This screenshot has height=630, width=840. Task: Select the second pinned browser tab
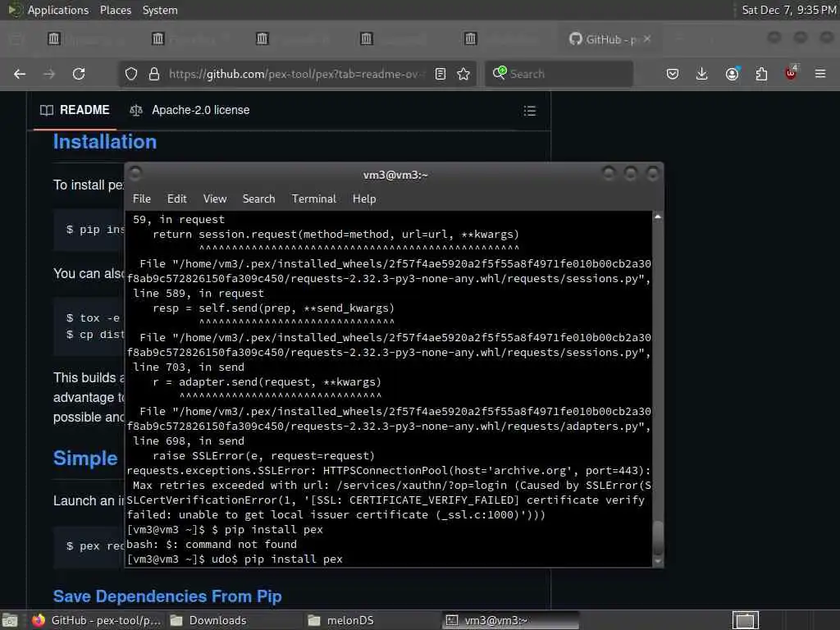tap(158, 39)
